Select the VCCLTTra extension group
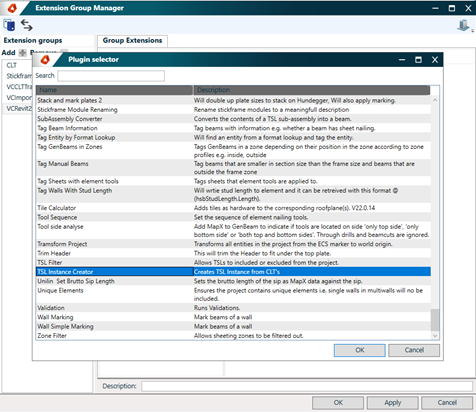 [19, 87]
